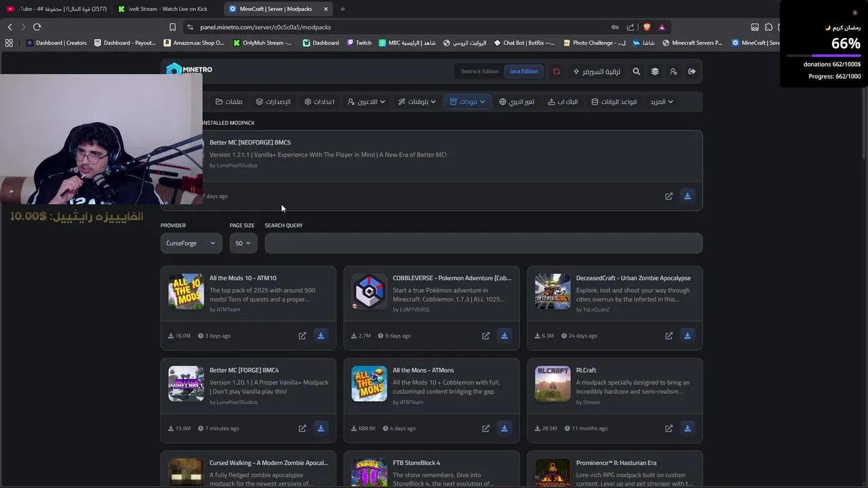Click the ترقية السيرفر (upgrade server) button
Viewport: 868px width, 488px height.
[x=597, y=71]
